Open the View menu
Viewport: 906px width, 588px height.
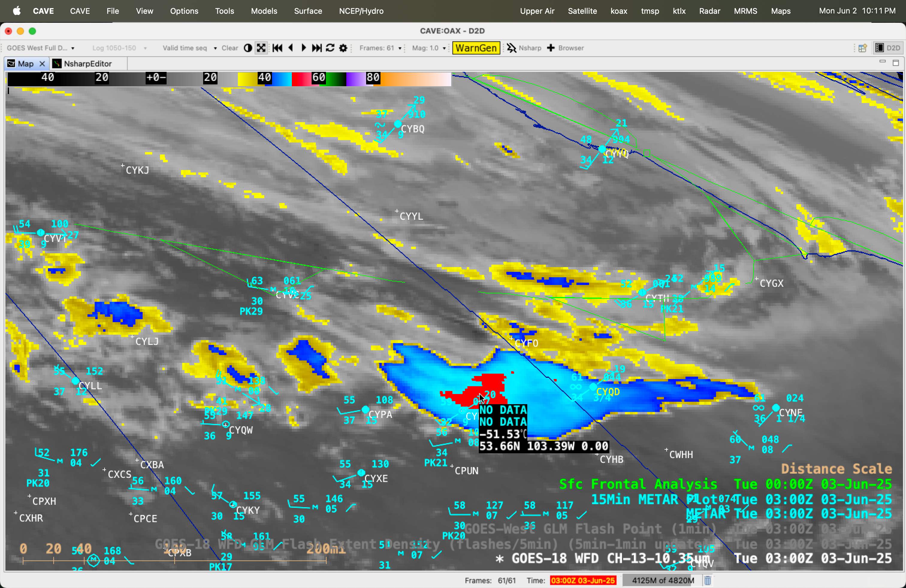[x=145, y=11]
